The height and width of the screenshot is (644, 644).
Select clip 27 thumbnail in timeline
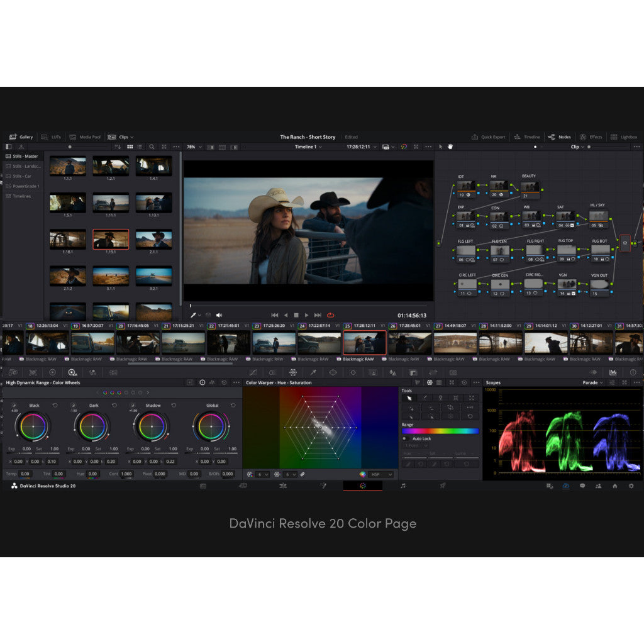point(455,343)
